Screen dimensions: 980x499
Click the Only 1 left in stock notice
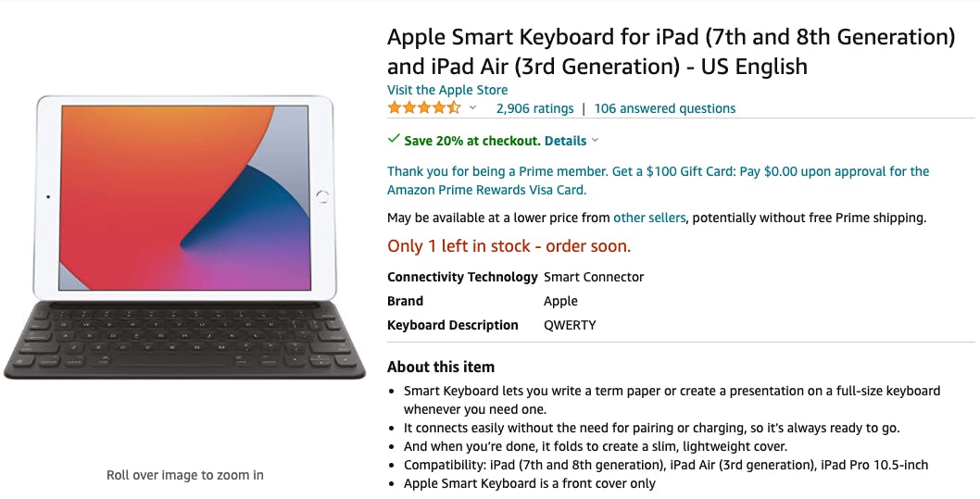click(x=509, y=246)
